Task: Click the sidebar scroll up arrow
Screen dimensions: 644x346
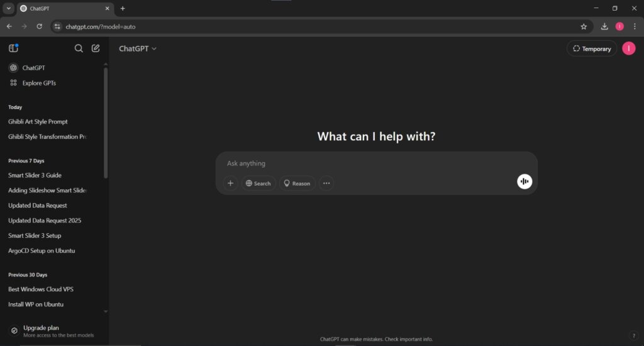Action: [x=106, y=65]
